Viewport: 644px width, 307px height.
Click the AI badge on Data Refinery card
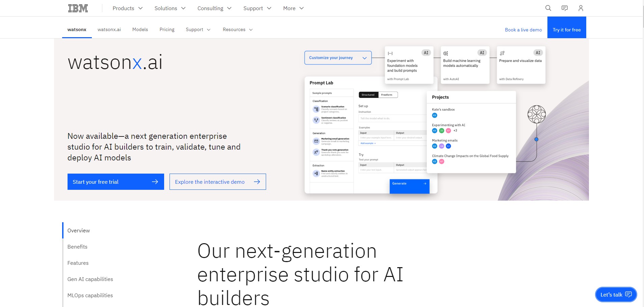click(538, 53)
